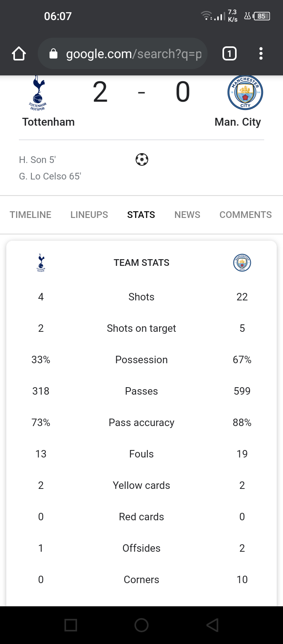283x644 pixels.
Task: Select the Stats tab
Action: [141, 215]
